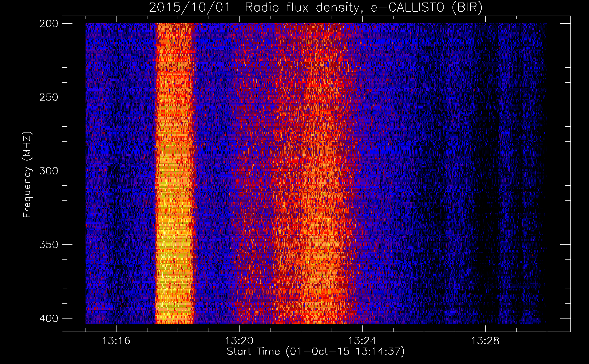This screenshot has height=364, width=589.
Task: Select the 350 frequency tick label
Action: (x=48, y=244)
